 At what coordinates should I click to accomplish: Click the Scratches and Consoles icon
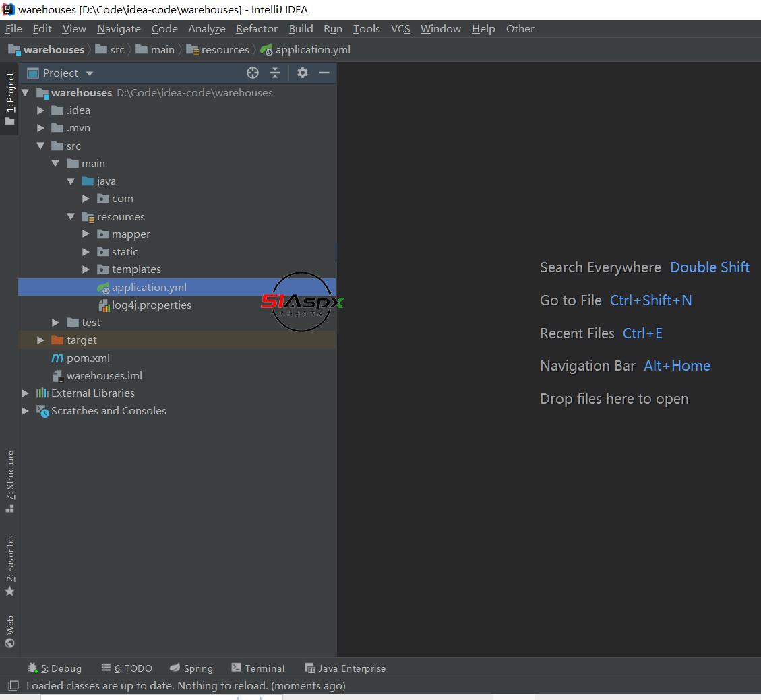pyautogui.click(x=42, y=411)
